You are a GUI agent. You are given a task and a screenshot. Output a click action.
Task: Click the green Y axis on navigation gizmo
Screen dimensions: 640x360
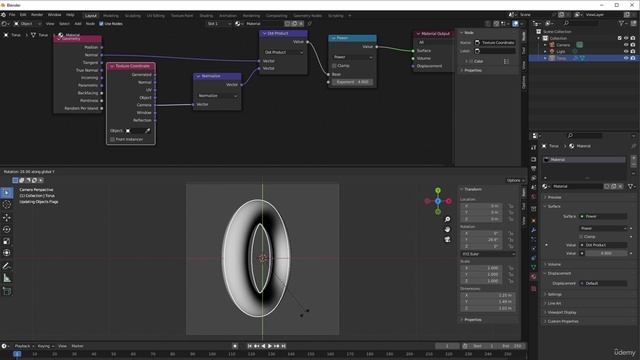pos(438,191)
